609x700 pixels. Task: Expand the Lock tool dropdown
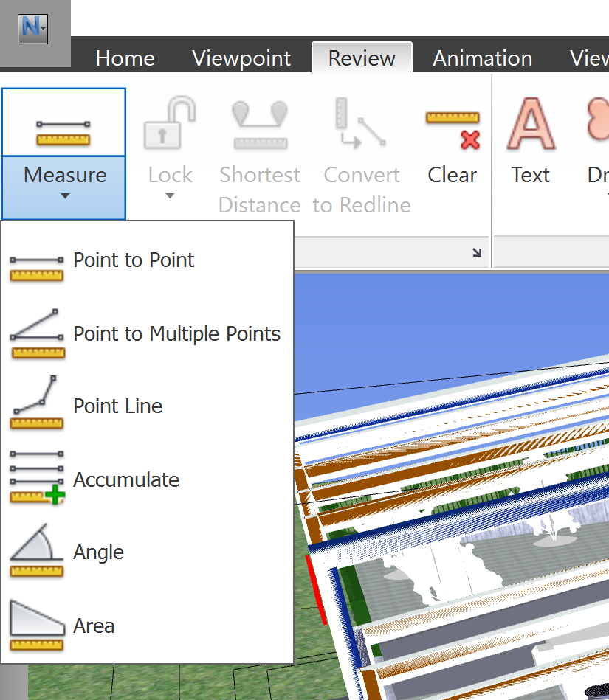tap(170, 194)
